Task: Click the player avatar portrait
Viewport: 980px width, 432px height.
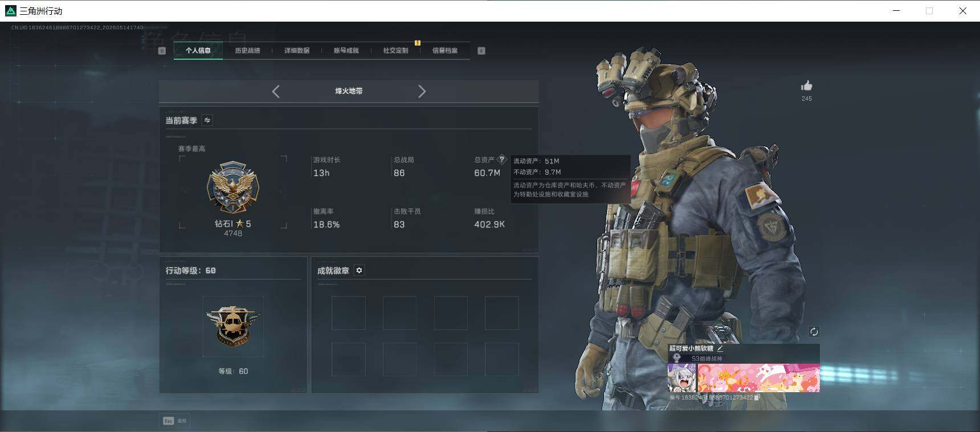Action: 681,378
